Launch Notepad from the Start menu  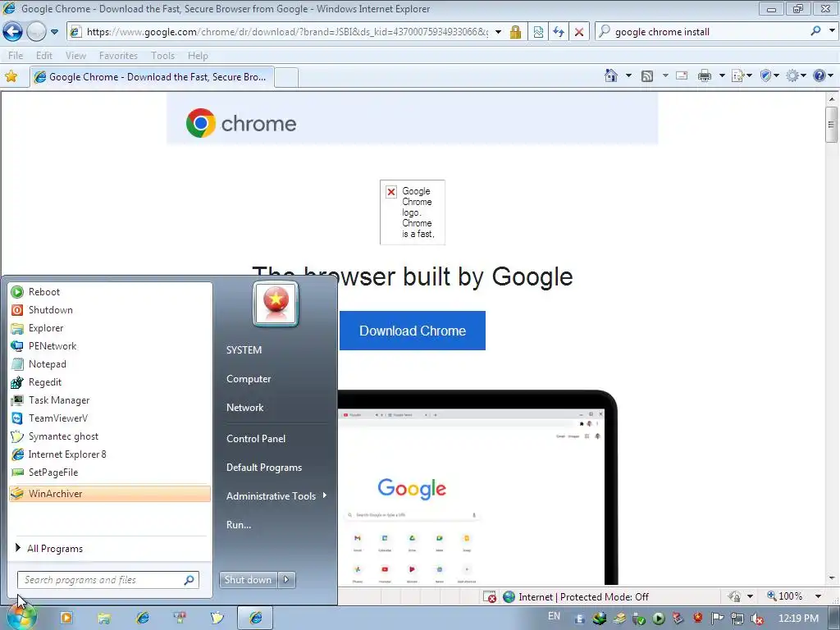110,364
